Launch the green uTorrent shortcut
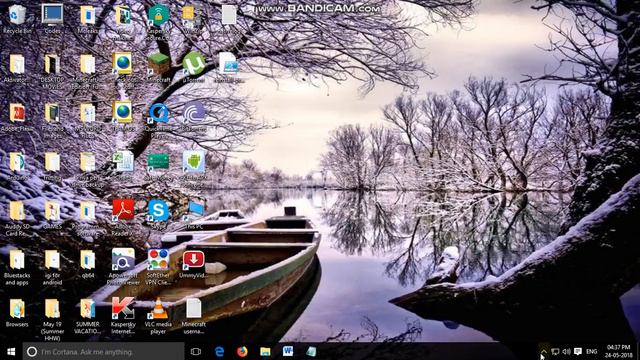 coord(193,67)
